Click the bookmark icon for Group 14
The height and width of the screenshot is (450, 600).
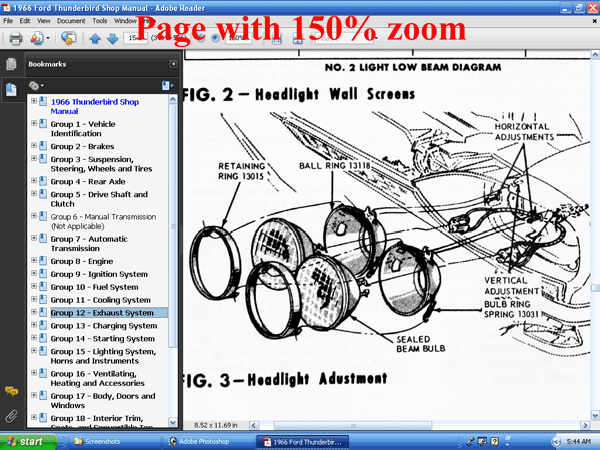(43, 338)
